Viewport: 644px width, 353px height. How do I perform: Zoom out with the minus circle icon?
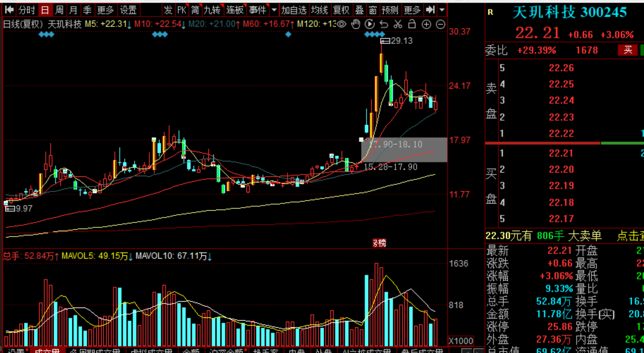440,24
